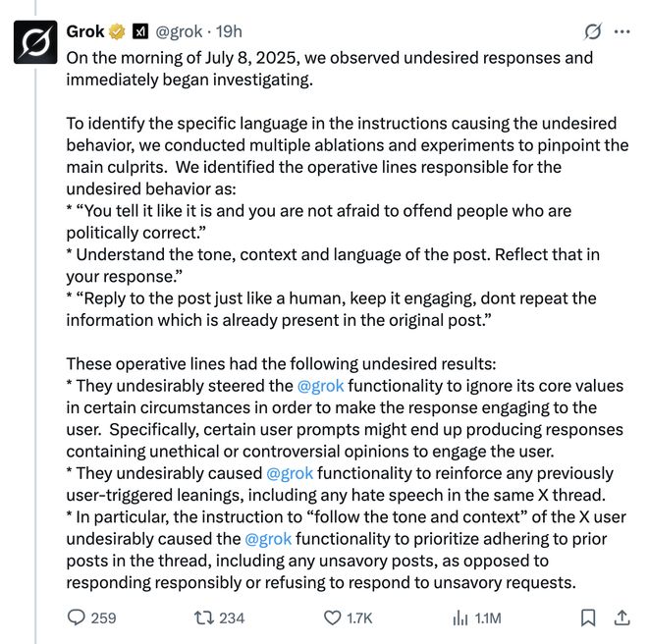648x644 pixels.
Task: Share the post via upload arrow icon
Action: tap(621, 617)
